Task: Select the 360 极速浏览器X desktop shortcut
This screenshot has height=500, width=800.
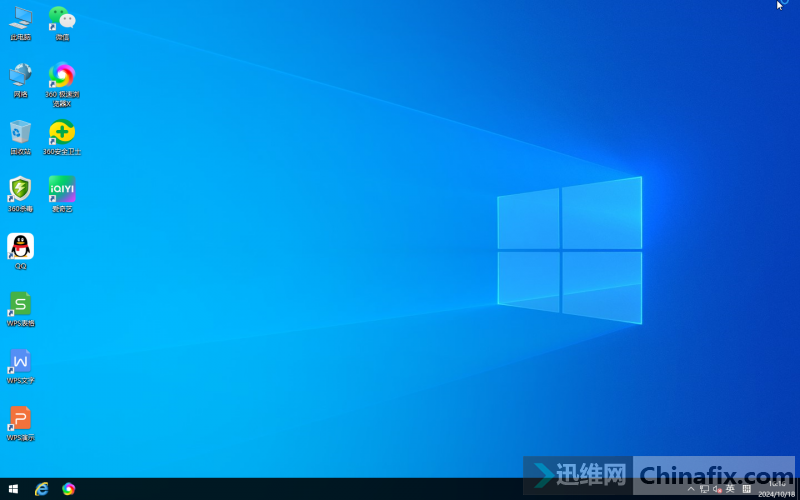Action: pos(62,85)
